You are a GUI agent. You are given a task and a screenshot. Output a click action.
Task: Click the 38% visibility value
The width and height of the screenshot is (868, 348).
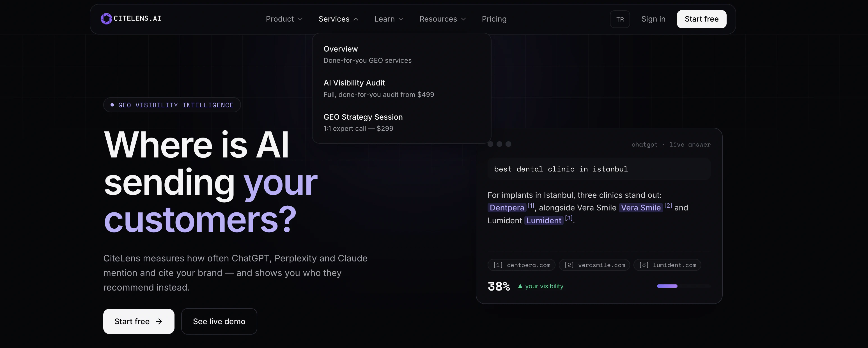(499, 286)
